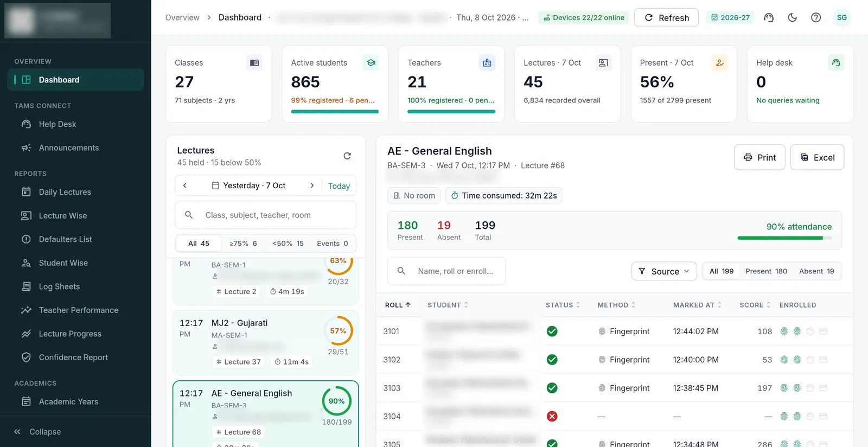Toggle absent status for roll 3104
Viewport: 868px width, 447px height.
(x=552, y=417)
